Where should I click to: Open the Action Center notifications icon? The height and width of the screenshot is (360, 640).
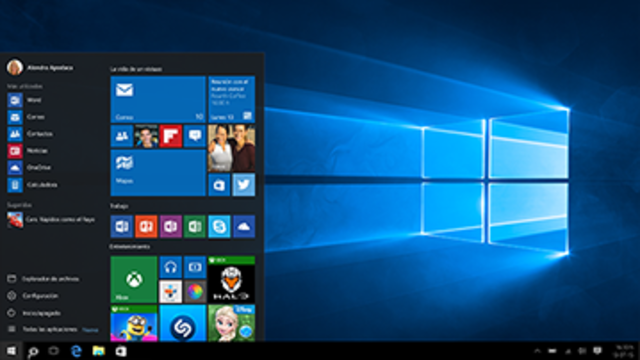(598, 351)
